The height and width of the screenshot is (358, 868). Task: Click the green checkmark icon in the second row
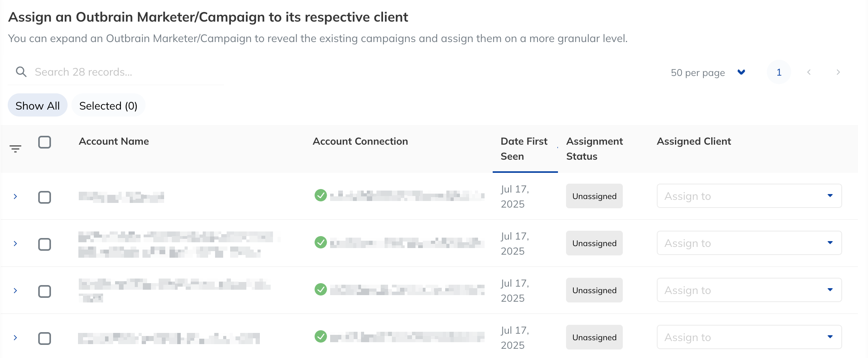coord(321,243)
